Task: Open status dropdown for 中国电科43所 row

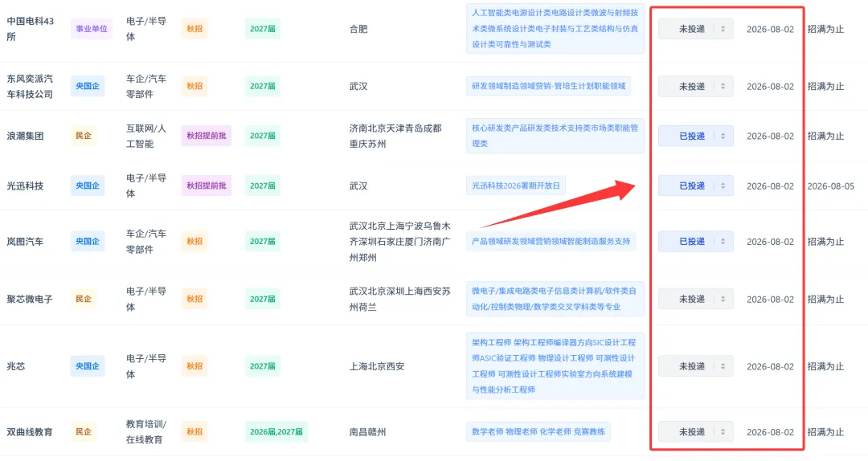Action: point(695,29)
